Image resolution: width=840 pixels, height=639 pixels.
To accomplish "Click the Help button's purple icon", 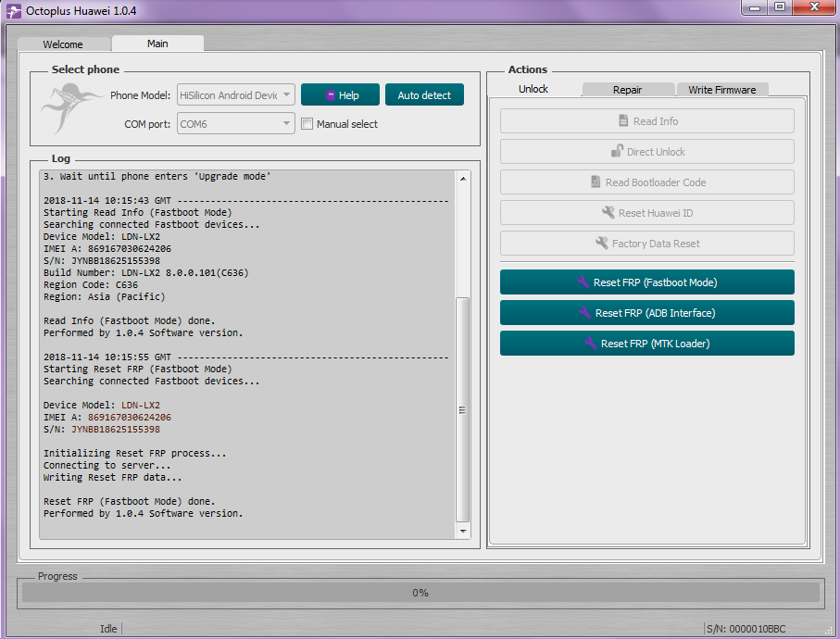I will click(330, 95).
